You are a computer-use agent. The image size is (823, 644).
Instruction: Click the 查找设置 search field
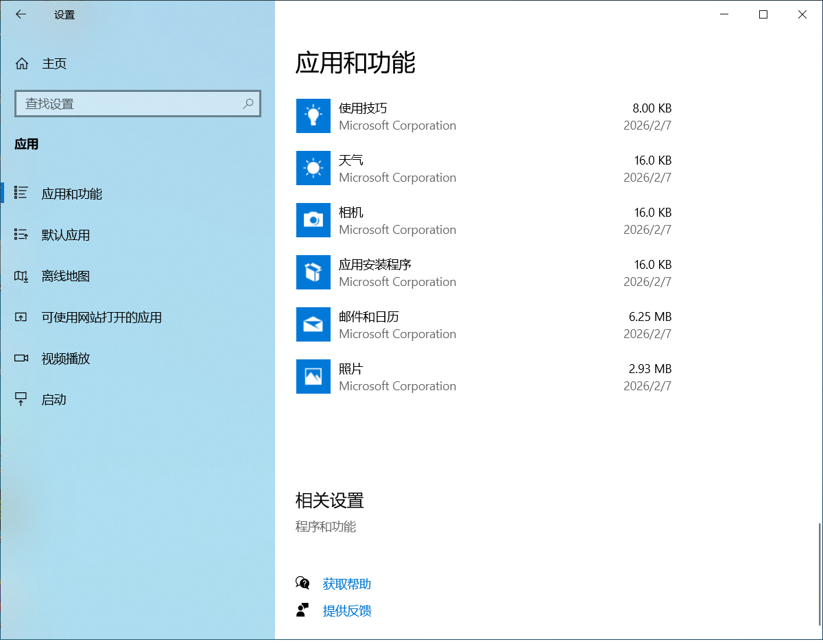pos(130,104)
